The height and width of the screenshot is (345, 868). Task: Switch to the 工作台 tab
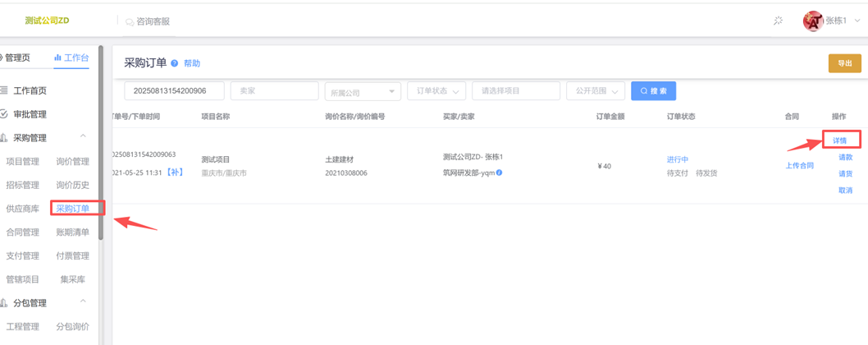coord(71,57)
